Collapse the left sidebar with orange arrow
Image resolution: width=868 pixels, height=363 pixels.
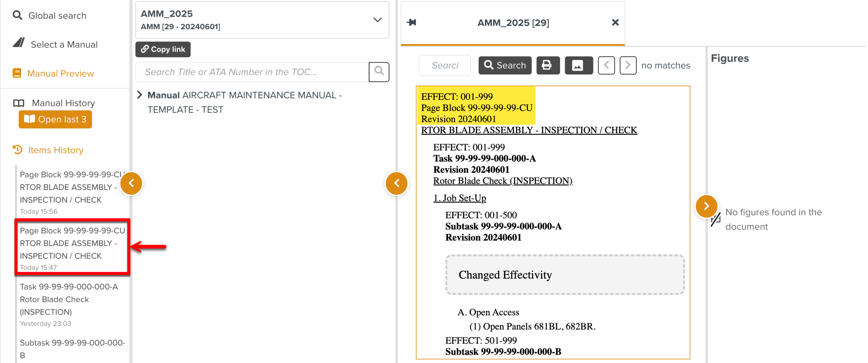[131, 183]
